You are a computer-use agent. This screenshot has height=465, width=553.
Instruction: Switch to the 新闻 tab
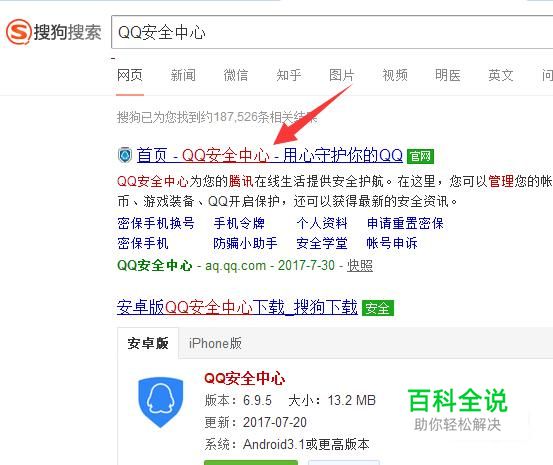click(183, 75)
